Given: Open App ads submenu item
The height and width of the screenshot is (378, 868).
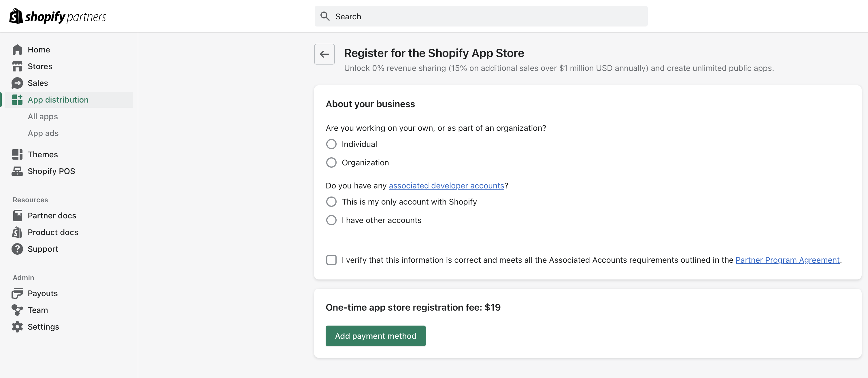Looking at the screenshot, I should pos(43,133).
